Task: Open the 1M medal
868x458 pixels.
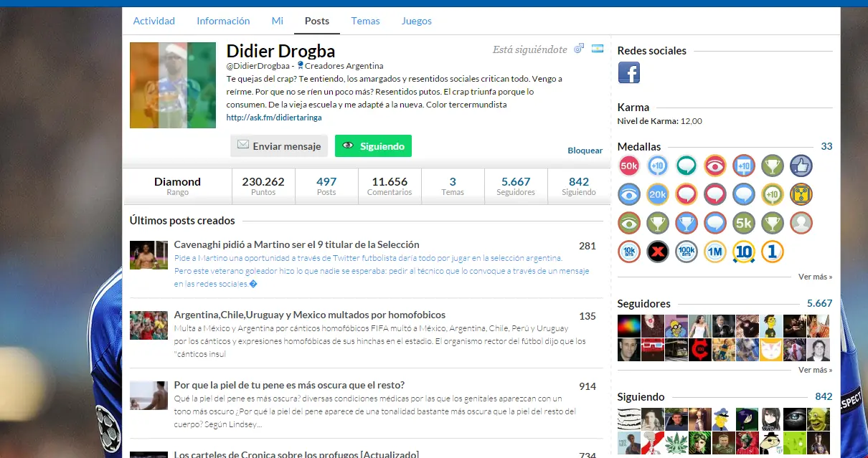Action: pos(715,252)
